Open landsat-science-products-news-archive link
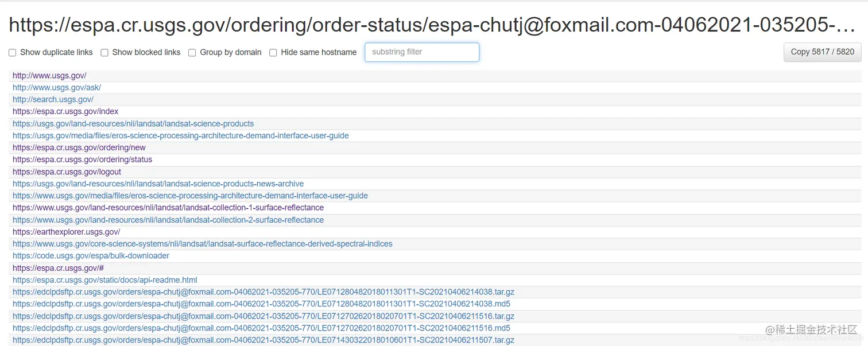This screenshot has height=346, width=868. pos(158,184)
